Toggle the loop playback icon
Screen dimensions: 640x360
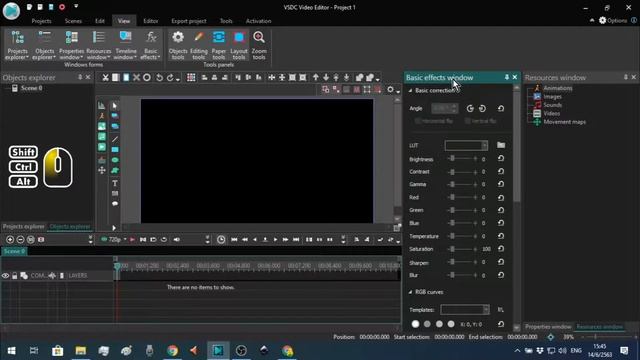164,240
